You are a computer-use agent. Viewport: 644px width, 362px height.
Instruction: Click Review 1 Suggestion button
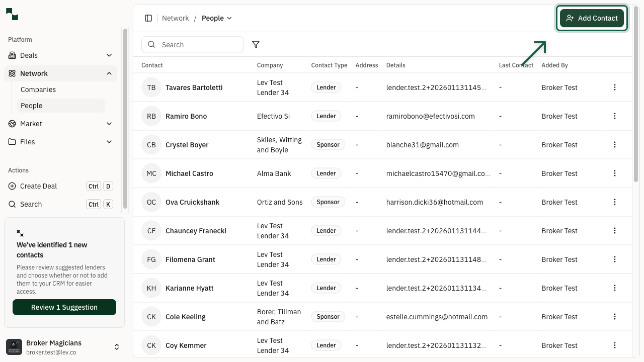[64, 307]
